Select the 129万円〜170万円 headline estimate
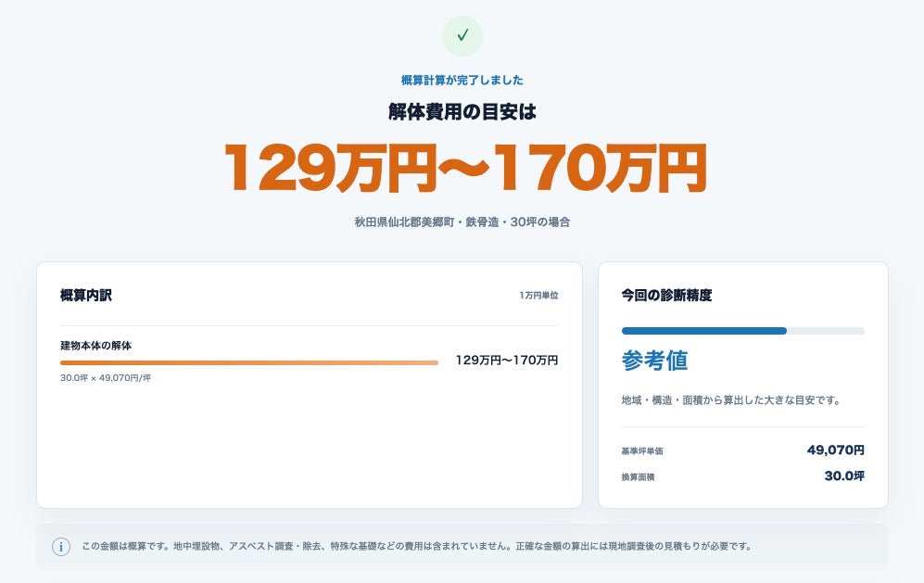This screenshot has height=583, width=924. click(465, 168)
